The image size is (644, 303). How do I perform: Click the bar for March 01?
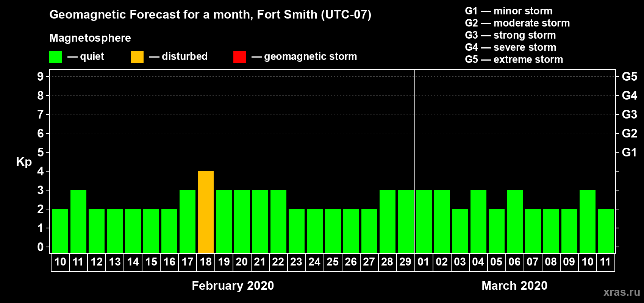(x=424, y=221)
